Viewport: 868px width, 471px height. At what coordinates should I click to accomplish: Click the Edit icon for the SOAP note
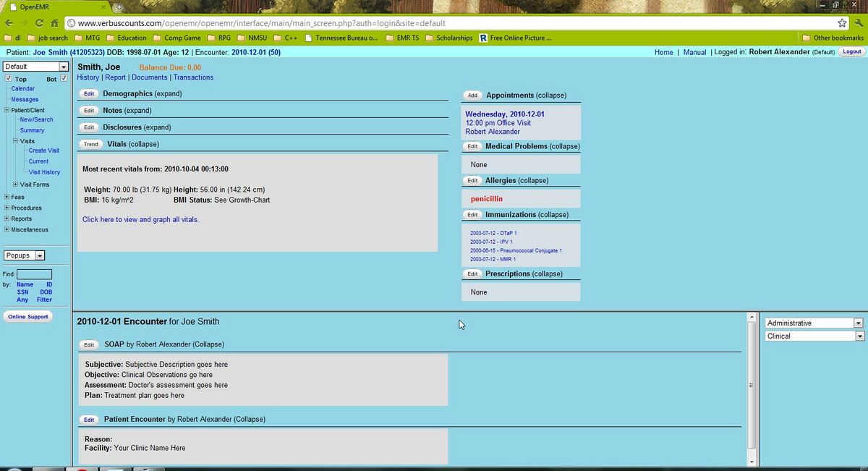pos(89,344)
